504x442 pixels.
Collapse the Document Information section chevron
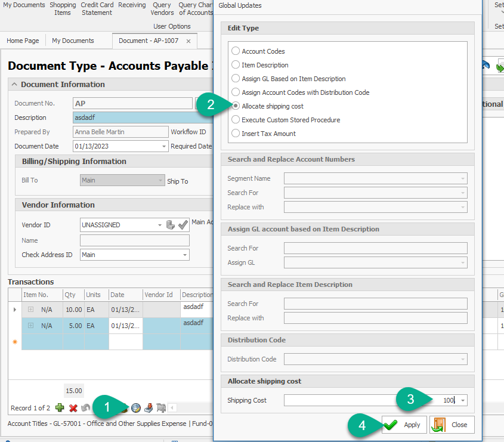pos(15,85)
